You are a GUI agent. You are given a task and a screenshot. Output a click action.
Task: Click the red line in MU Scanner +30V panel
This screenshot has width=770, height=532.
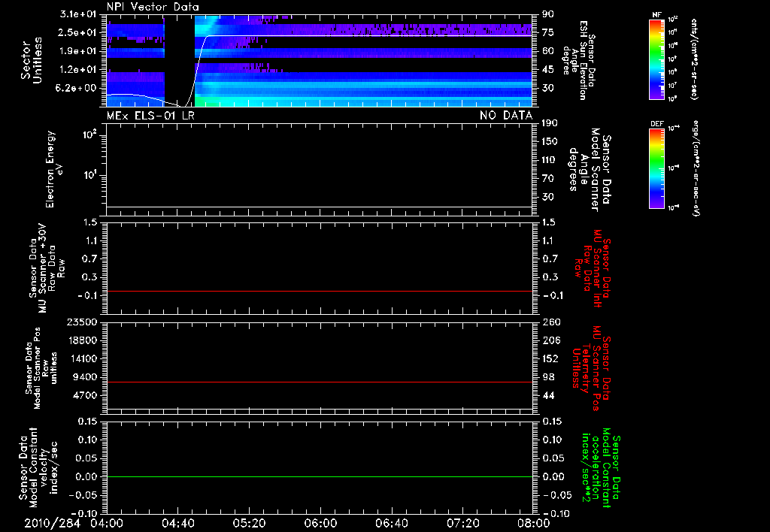pos(320,291)
